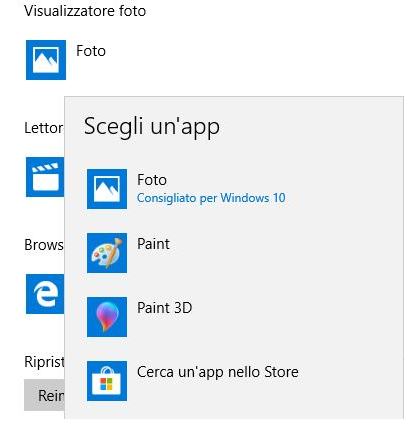Image resolution: width=409 pixels, height=425 pixels.
Task: Click the video player clapperboard icon
Action: pos(45,177)
